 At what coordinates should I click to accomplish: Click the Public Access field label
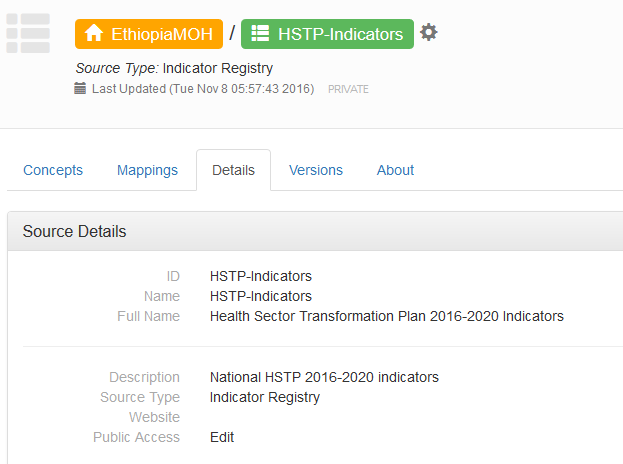pyautogui.click(x=137, y=437)
